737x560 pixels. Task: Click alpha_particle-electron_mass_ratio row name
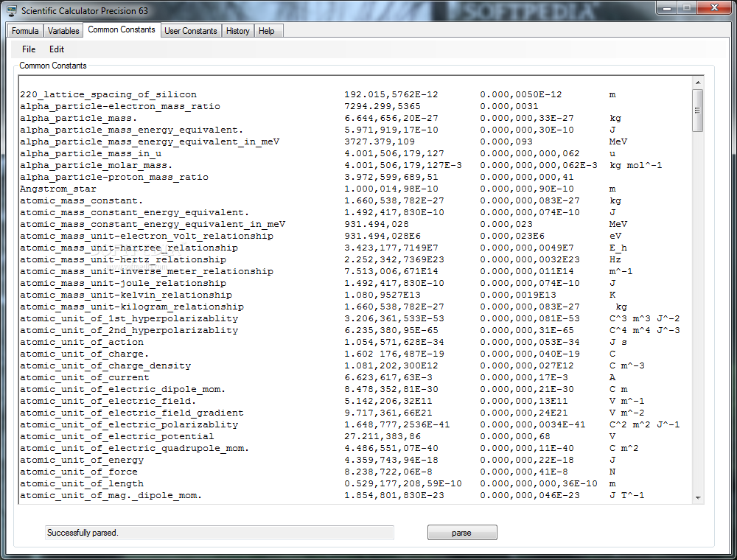coord(120,106)
